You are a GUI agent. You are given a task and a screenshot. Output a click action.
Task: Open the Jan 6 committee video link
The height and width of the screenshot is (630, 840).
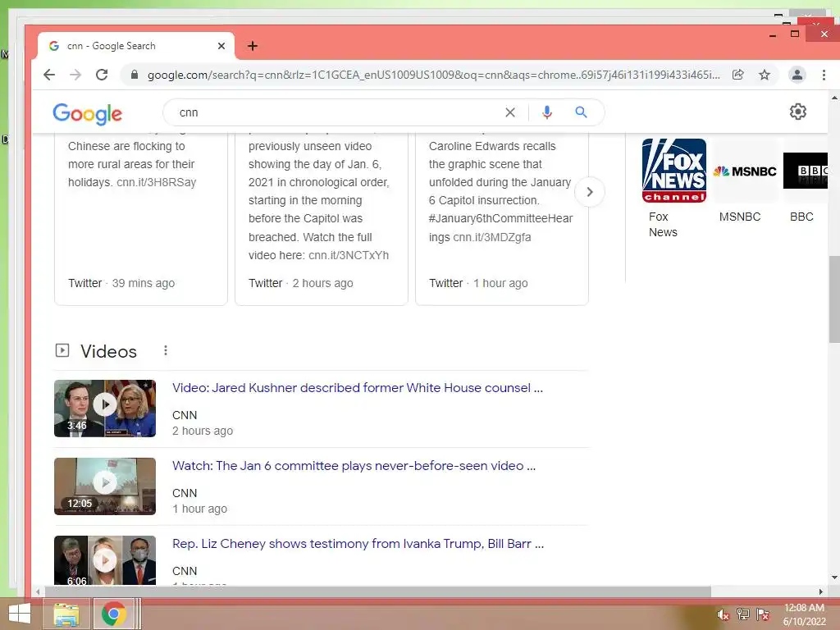click(x=354, y=466)
